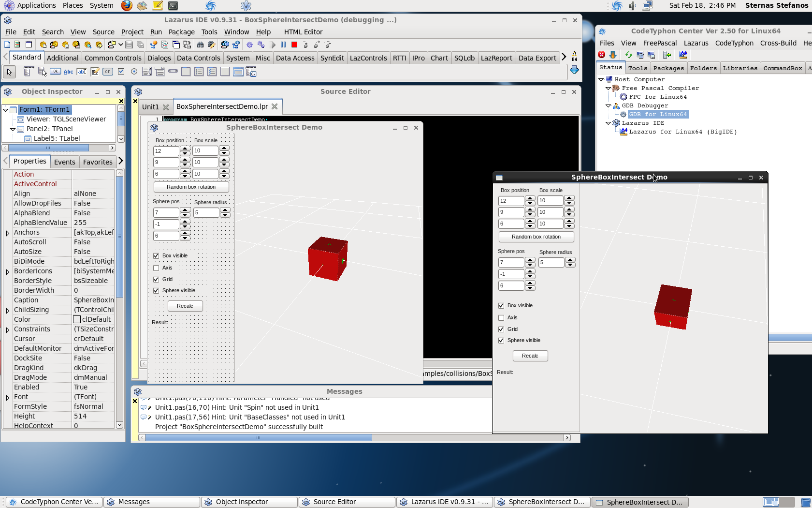Image resolution: width=812 pixels, height=508 pixels.
Task: Select the pointer selection tool in palette
Action: pyautogui.click(x=9, y=72)
